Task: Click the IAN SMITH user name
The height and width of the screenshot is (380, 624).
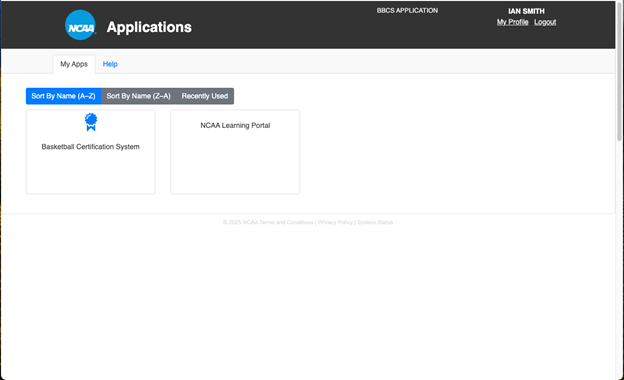Action: pos(526,11)
